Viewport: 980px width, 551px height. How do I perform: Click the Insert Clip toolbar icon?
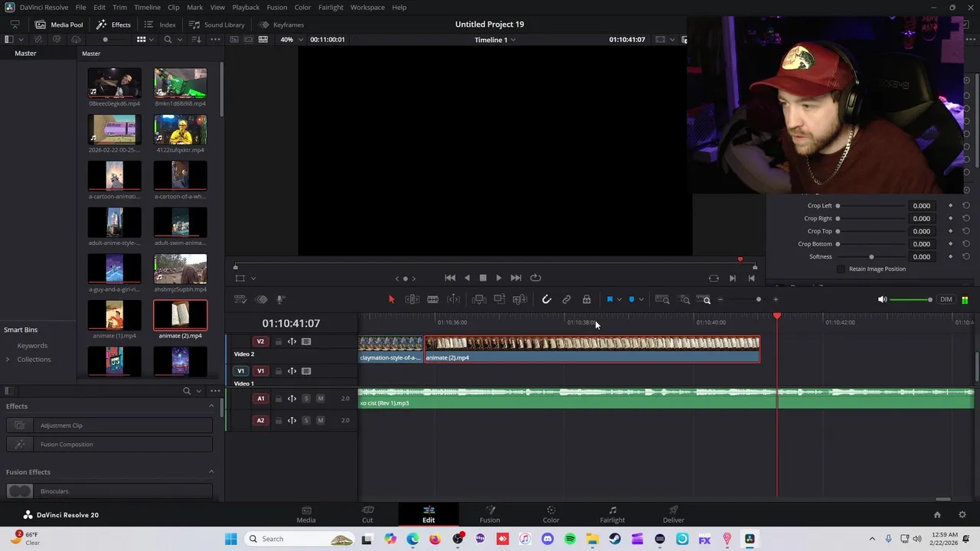click(479, 299)
